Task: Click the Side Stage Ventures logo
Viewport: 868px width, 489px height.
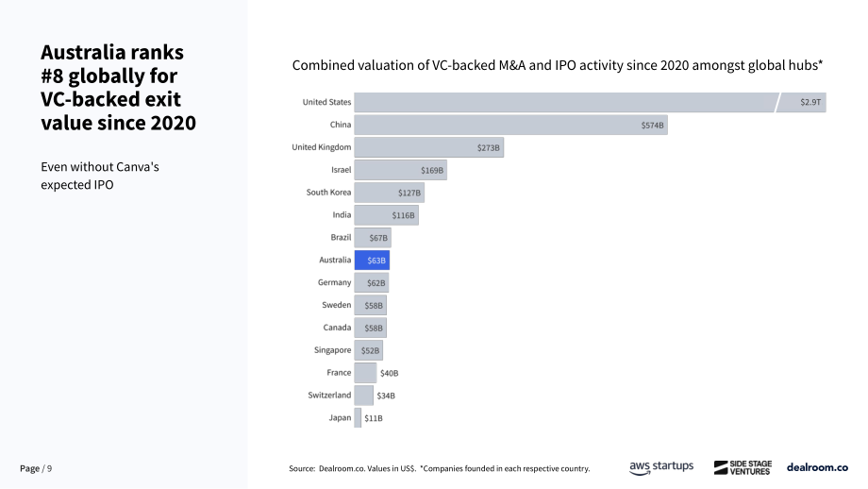Action: coord(743,467)
